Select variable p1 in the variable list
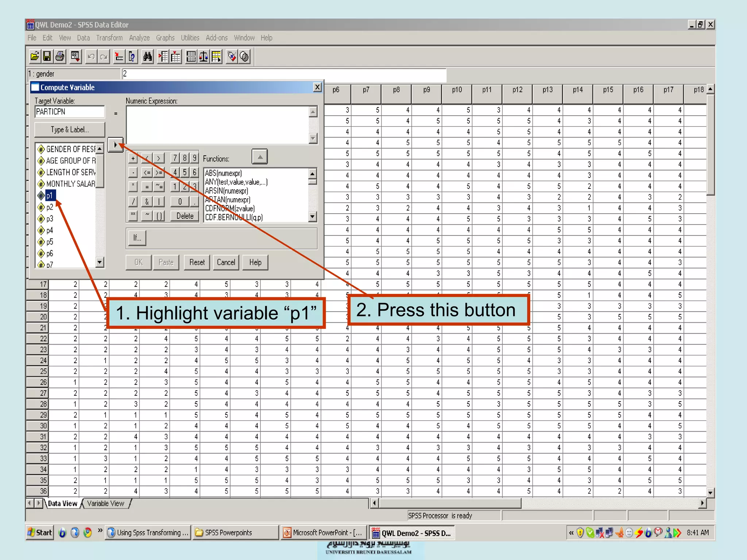 [x=49, y=196]
